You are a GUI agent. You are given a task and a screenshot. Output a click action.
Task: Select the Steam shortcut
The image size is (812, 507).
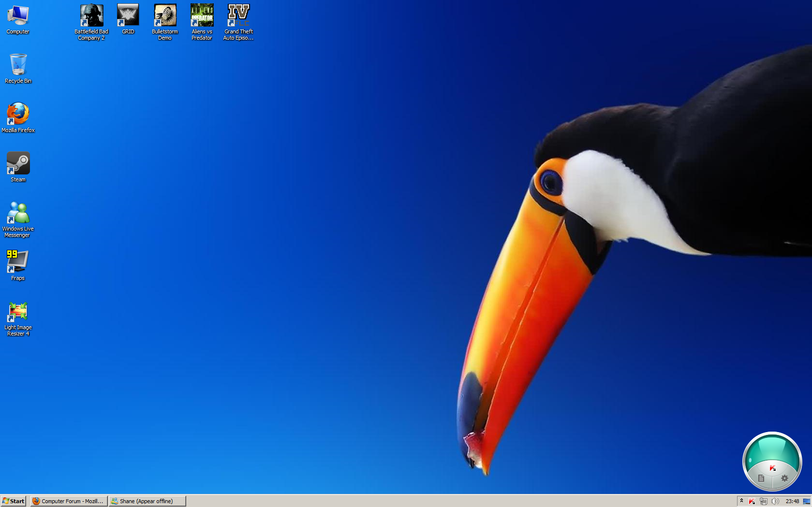18,167
